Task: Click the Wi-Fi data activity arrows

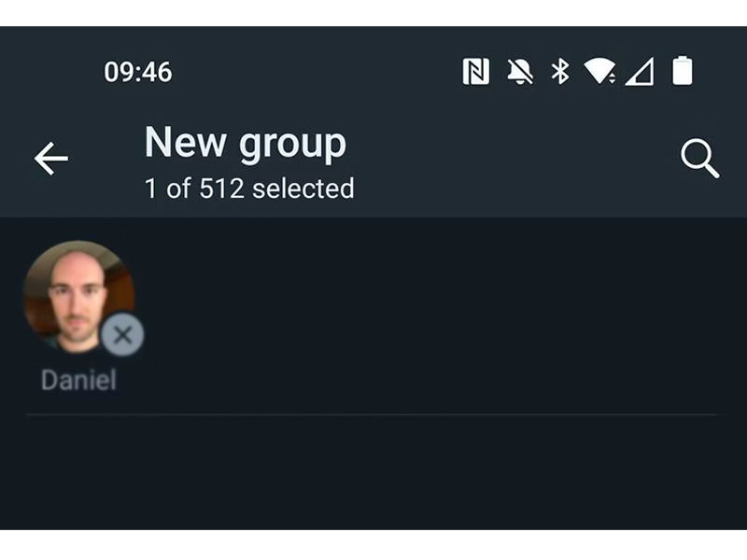Action: pos(612,77)
